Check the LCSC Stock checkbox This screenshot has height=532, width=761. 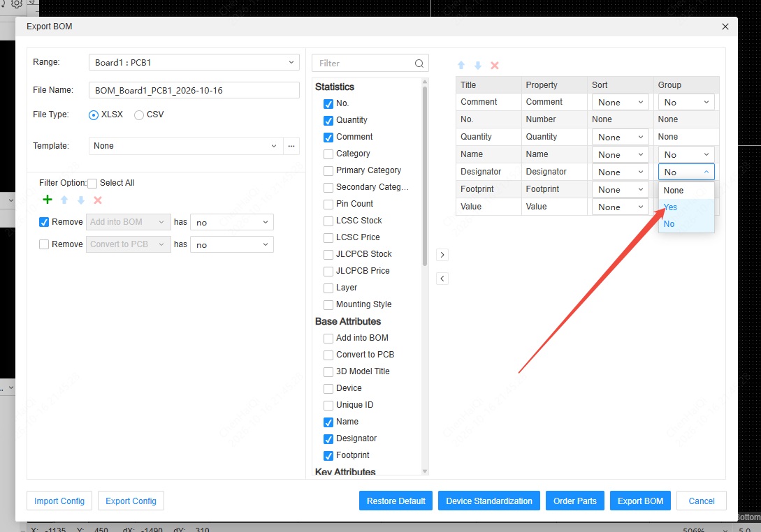(328, 221)
